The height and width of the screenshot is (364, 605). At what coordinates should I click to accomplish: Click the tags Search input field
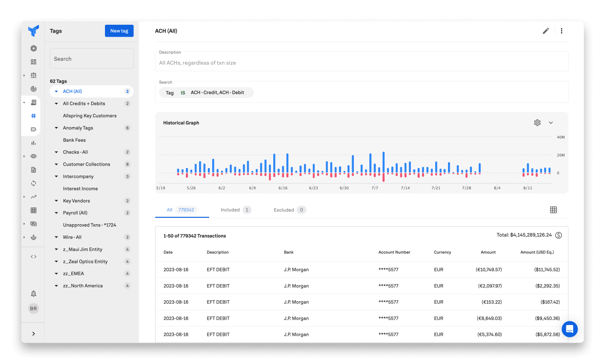click(x=92, y=59)
